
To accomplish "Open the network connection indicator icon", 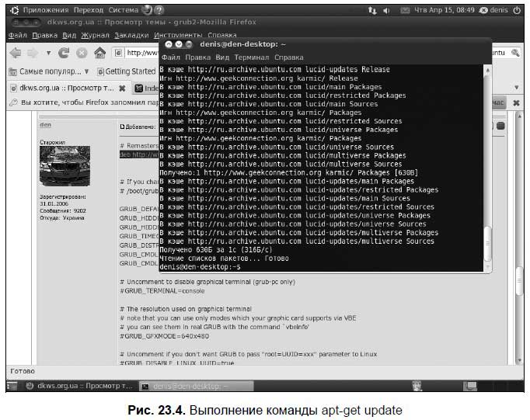I will (x=372, y=10).
